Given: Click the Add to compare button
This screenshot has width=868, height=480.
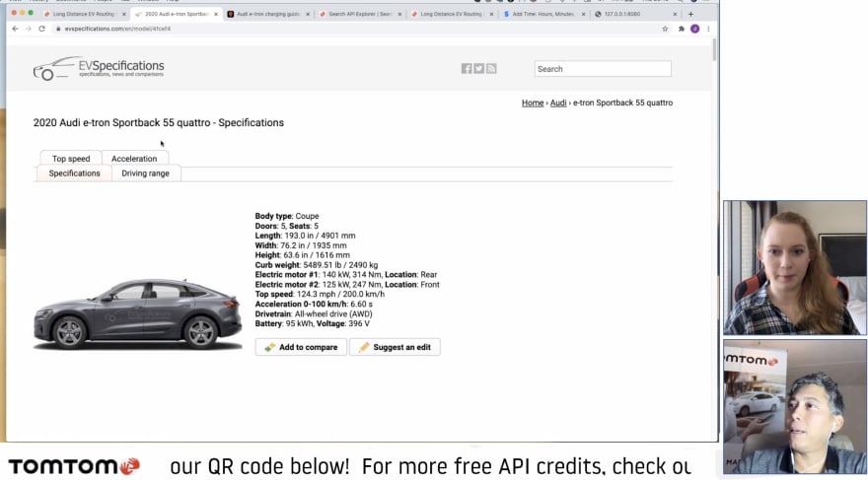Looking at the screenshot, I should pos(301,347).
